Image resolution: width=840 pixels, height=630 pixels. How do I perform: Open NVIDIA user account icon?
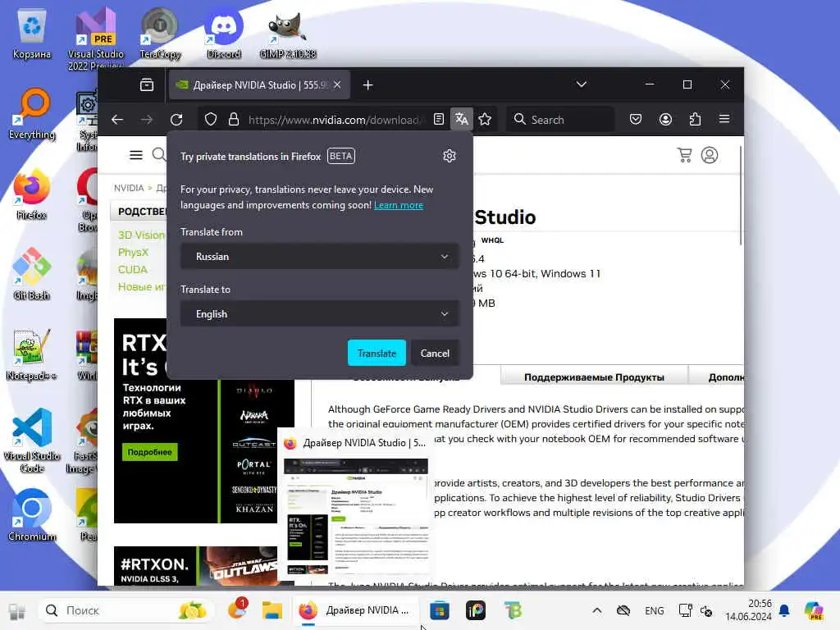[710, 155]
